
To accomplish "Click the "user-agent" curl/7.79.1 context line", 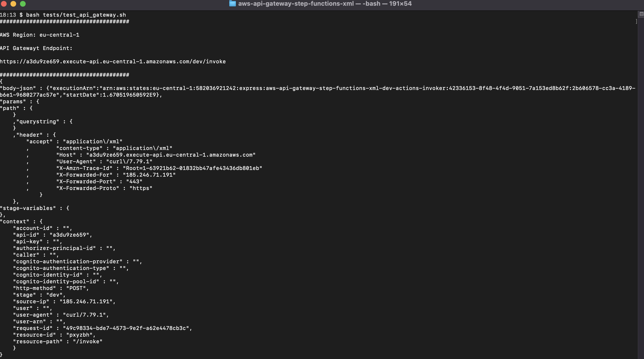I will point(61,315).
